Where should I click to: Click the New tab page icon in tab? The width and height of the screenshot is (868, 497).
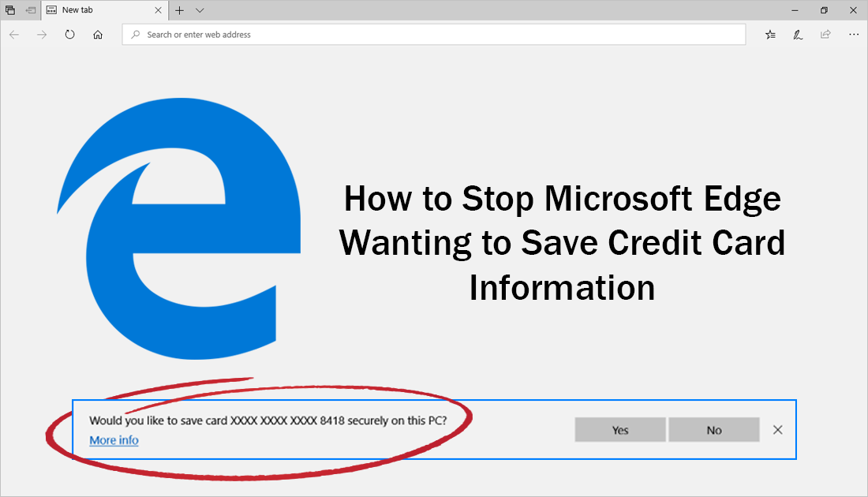point(51,10)
